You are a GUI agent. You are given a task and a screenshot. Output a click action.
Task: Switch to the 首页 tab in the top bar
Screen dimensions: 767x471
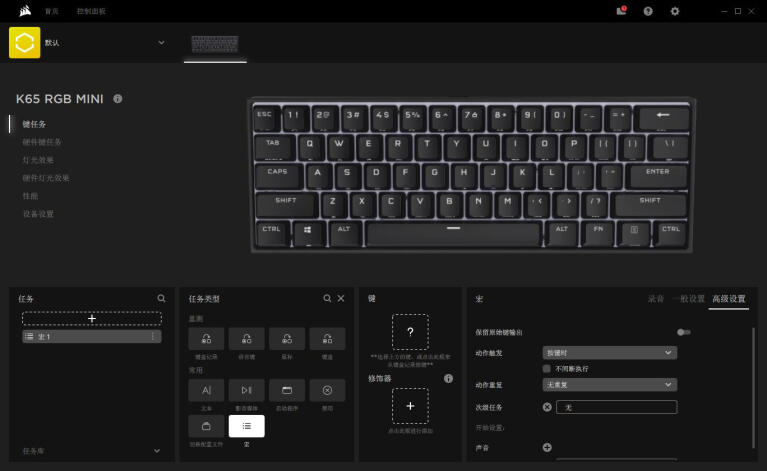click(51, 11)
